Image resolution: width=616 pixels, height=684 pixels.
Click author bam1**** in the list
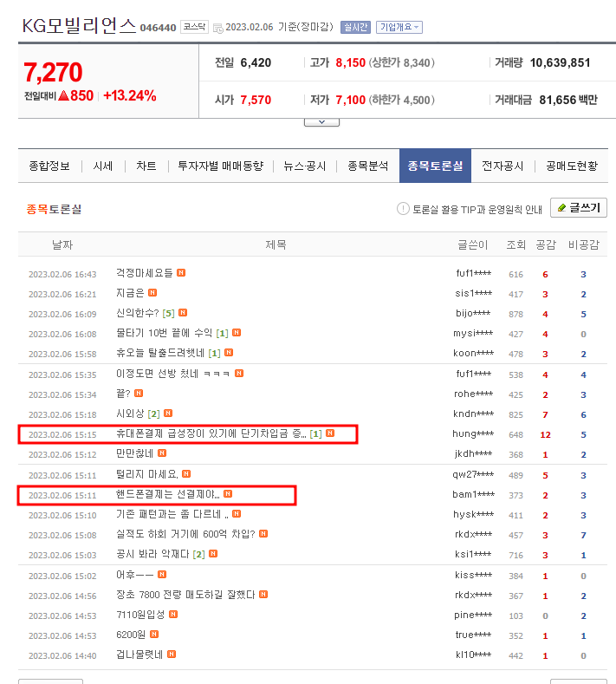[473, 495]
